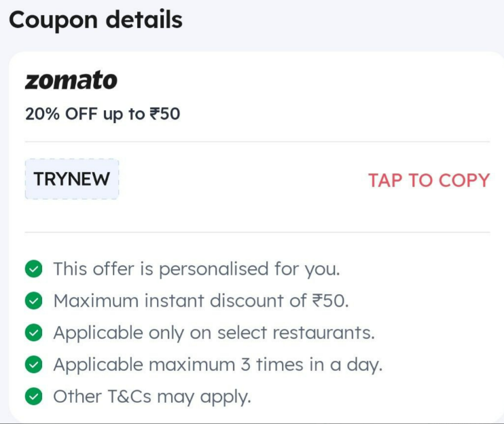Click 'This offer is personalised for you' text
The image size is (504, 424).
click(x=196, y=269)
